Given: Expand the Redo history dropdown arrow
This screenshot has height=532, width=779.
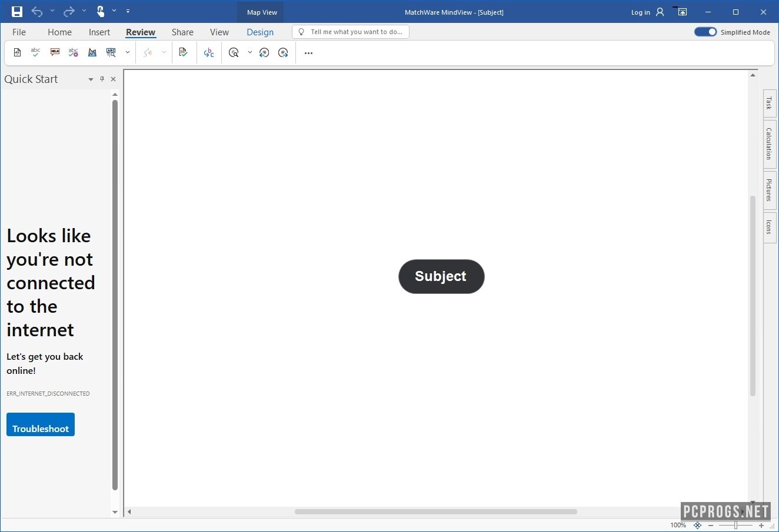Looking at the screenshot, I should pyautogui.click(x=84, y=11).
